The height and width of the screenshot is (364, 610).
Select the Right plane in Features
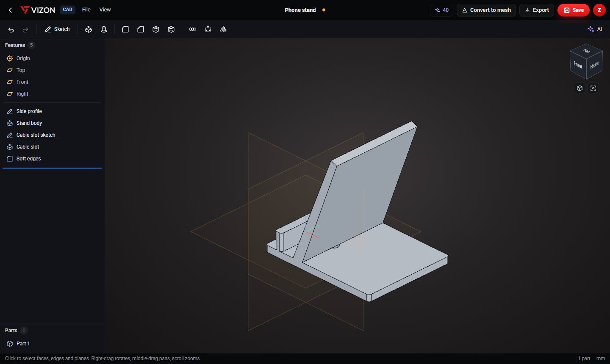tap(53, 94)
